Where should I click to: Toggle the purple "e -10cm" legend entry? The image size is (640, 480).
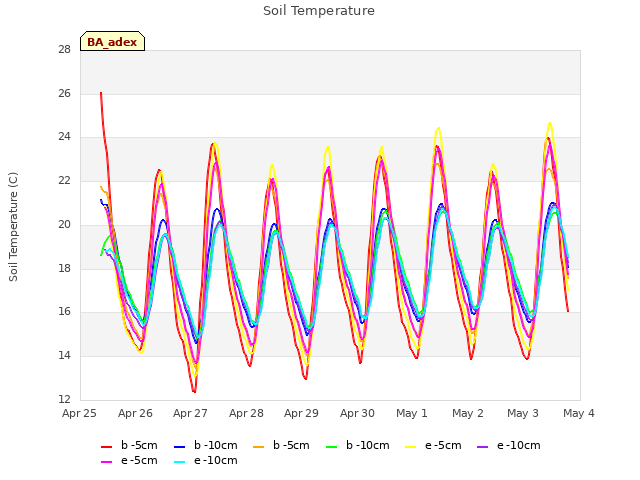[509, 445]
